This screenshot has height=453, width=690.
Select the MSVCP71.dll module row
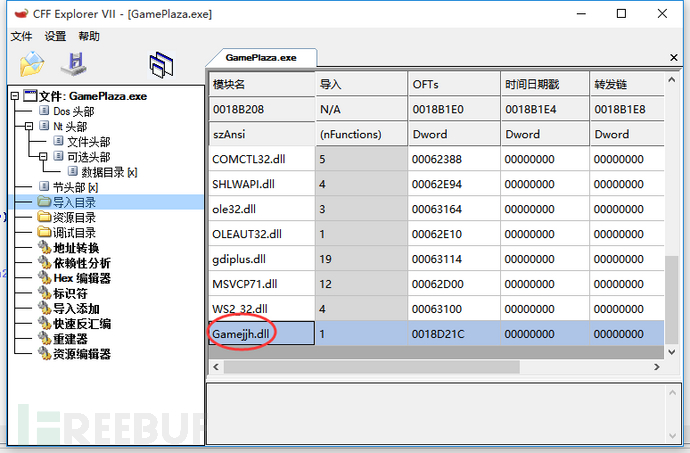(436, 284)
